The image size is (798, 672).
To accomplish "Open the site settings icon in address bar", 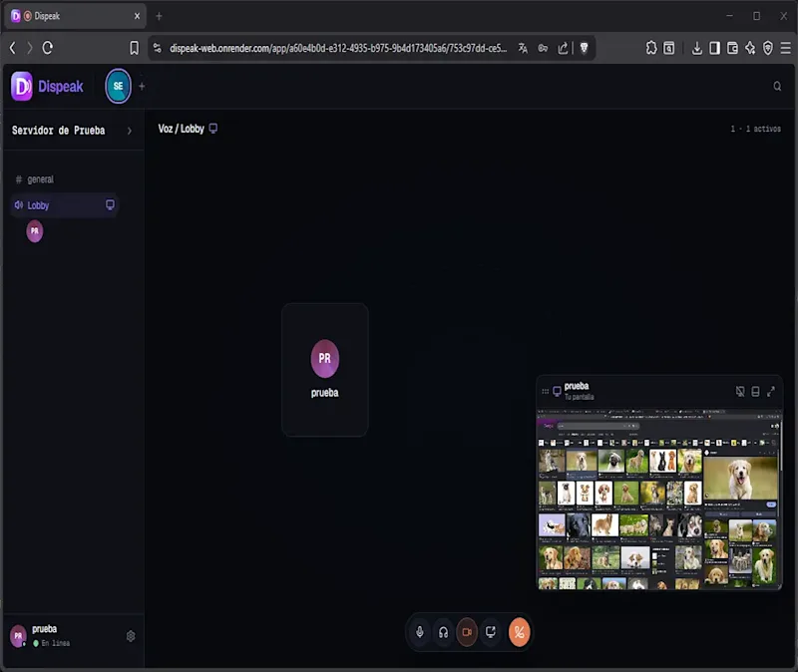I will (158, 48).
